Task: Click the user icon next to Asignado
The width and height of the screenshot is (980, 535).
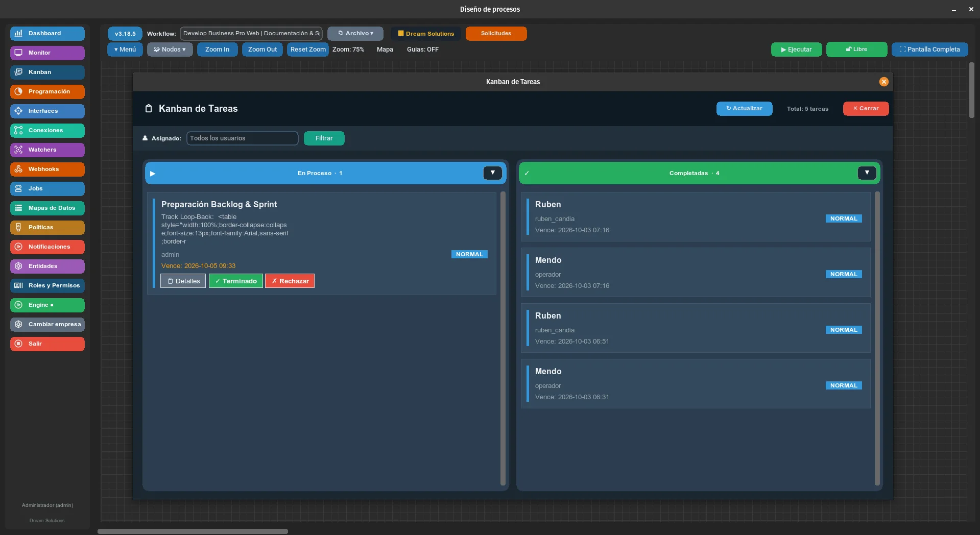Action: point(145,138)
